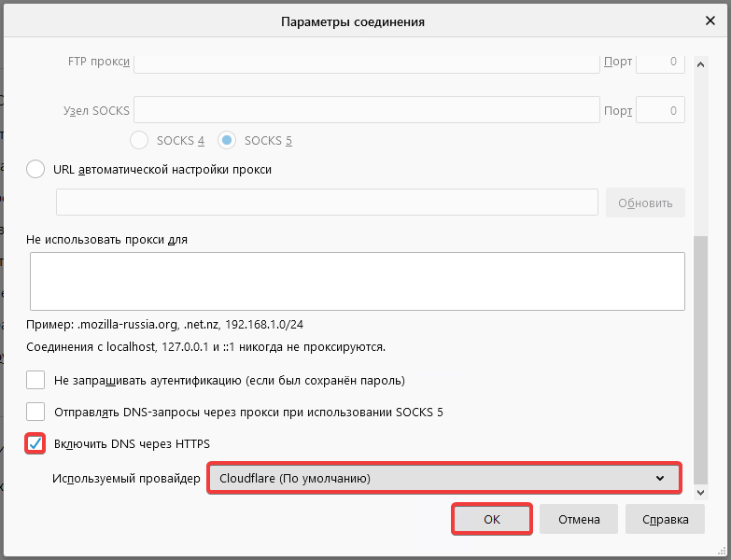731x560 pixels.
Task: Toggle Включить DNS через HTTPS checkbox
Action: click(x=36, y=442)
